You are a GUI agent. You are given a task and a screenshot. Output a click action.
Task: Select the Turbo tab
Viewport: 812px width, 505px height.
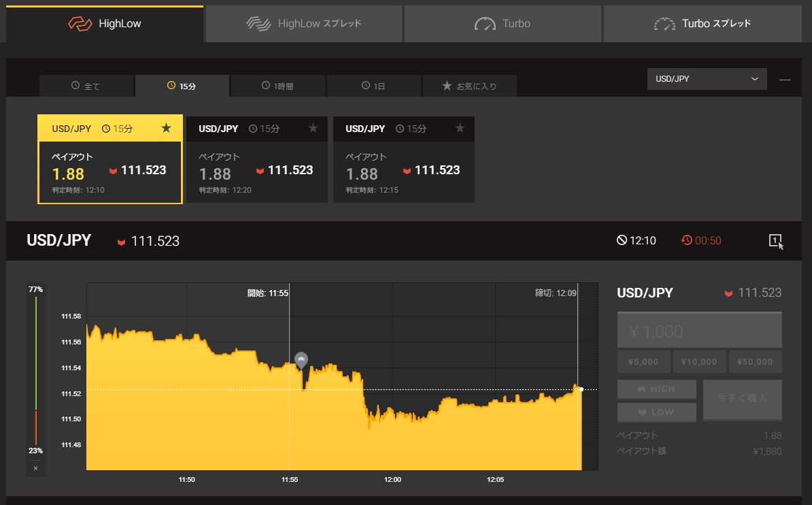tap(503, 24)
